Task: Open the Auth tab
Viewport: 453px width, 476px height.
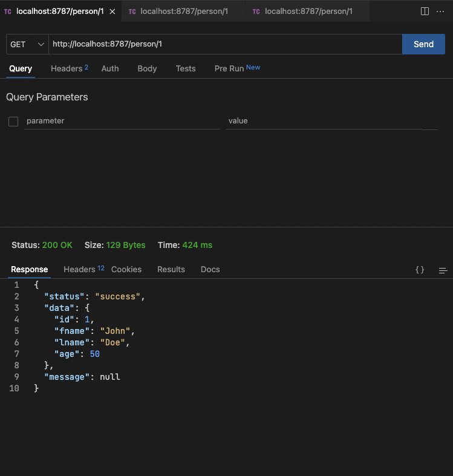Action: click(110, 68)
